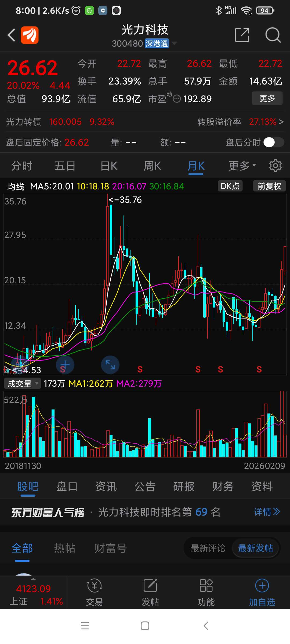Toggle the 盘后分时 switch

[274, 142]
